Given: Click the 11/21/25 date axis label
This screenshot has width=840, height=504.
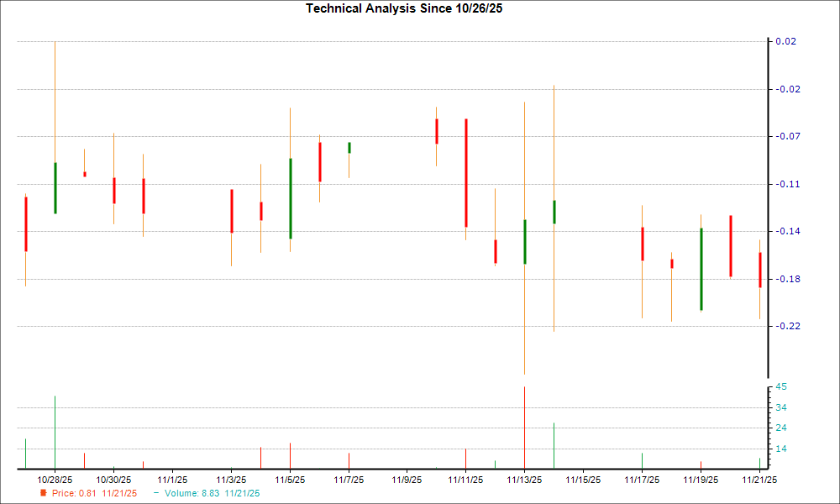Looking at the screenshot, I should coord(759,479).
